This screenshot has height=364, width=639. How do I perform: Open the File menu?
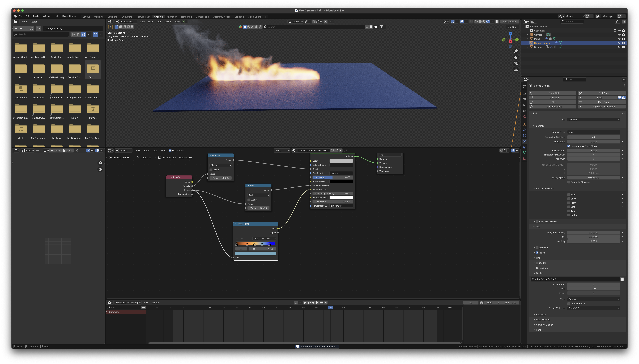pyautogui.click(x=20, y=16)
